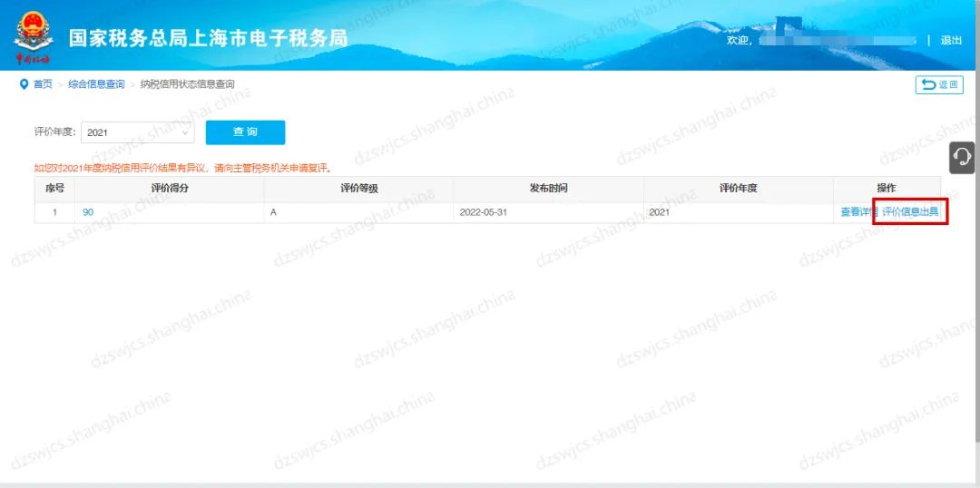
Task: Click the tax bureau emblem logo
Action: [34, 38]
